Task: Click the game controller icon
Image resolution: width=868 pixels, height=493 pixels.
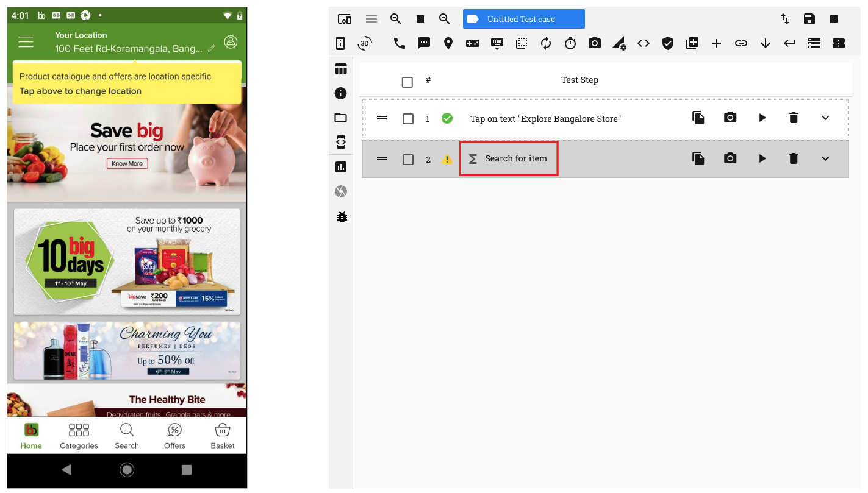Action: point(473,43)
